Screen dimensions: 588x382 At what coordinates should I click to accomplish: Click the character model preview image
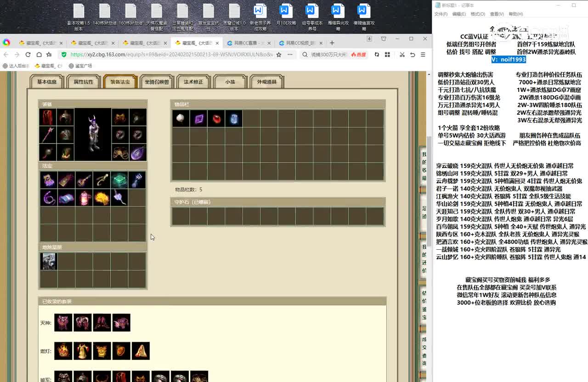(x=93, y=135)
